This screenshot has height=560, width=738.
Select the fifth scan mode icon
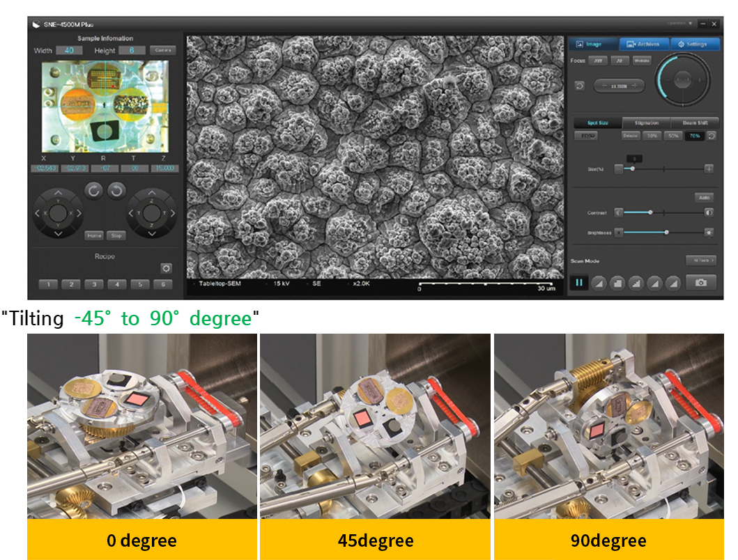(673, 283)
